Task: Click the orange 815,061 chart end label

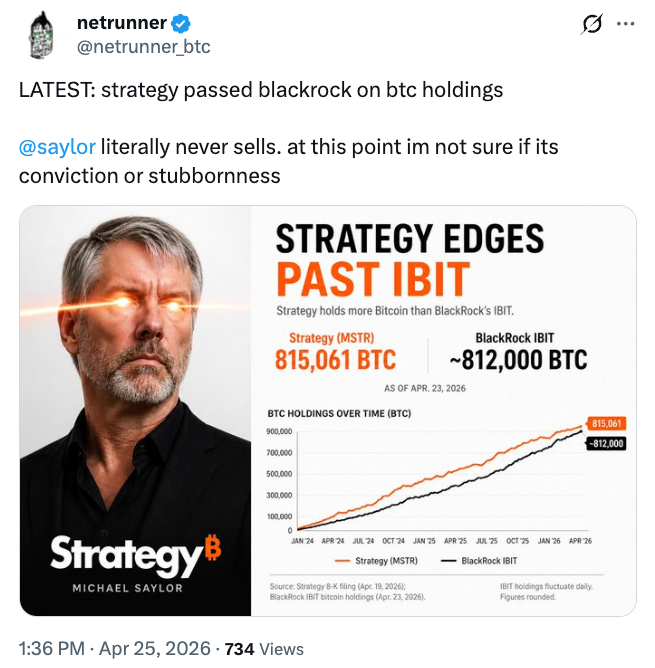Action: [x=608, y=423]
